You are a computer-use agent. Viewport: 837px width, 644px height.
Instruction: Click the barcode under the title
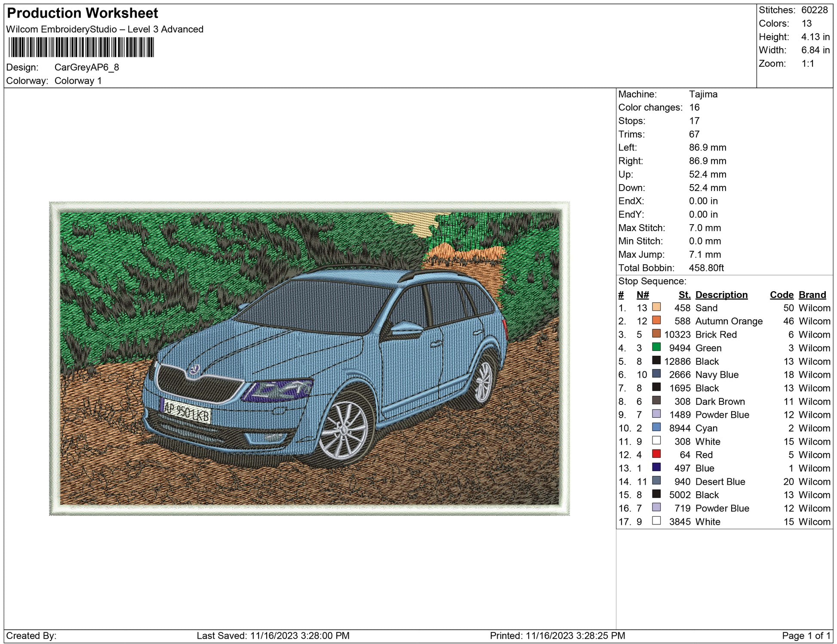pos(81,47)
